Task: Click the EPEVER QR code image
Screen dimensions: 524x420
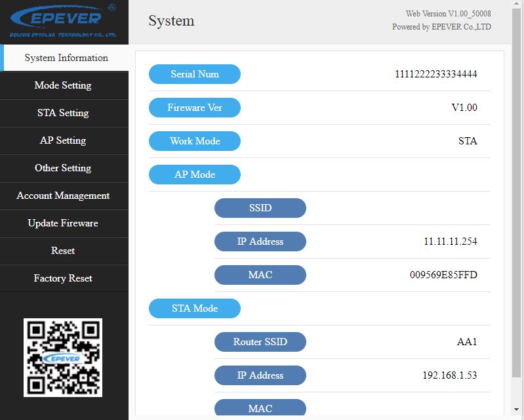Action: [63, 358]
